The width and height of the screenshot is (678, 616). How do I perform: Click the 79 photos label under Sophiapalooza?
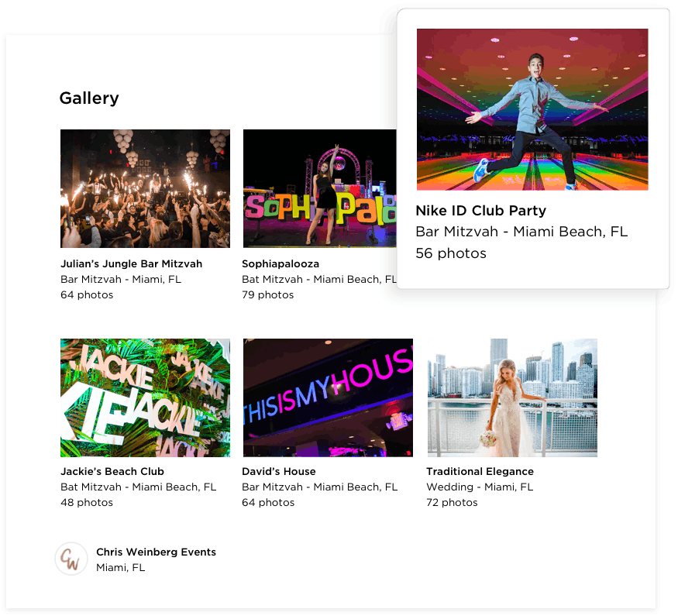pos(268,294)
